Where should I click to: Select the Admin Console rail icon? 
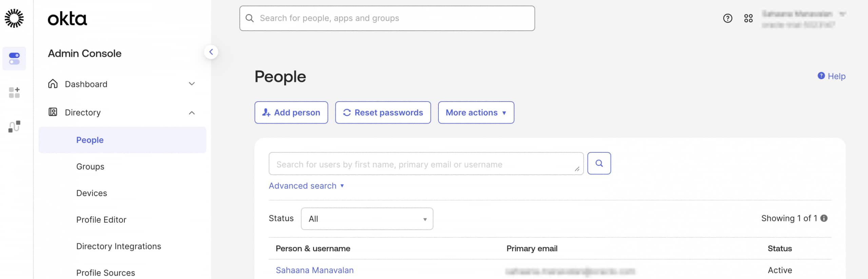pyautogui.click(x=14, y=58)
